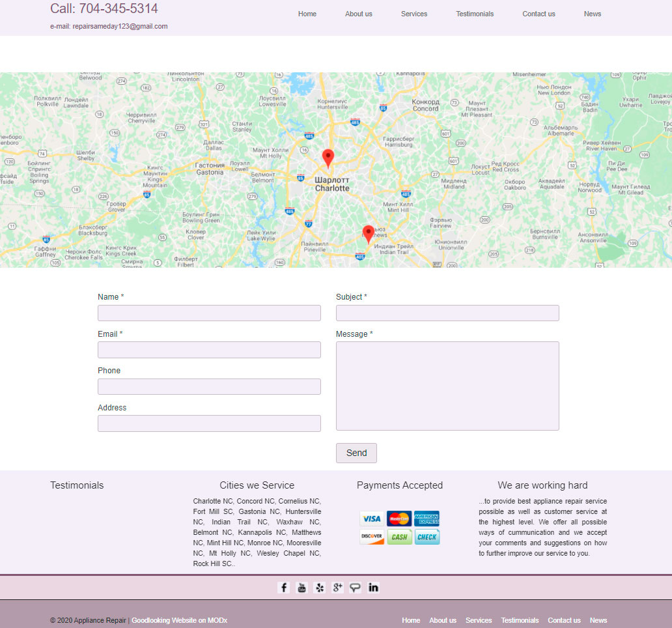The image size is (672, 628).
Task: Open the YouTube social icon
Action: [x=301, y=587]
